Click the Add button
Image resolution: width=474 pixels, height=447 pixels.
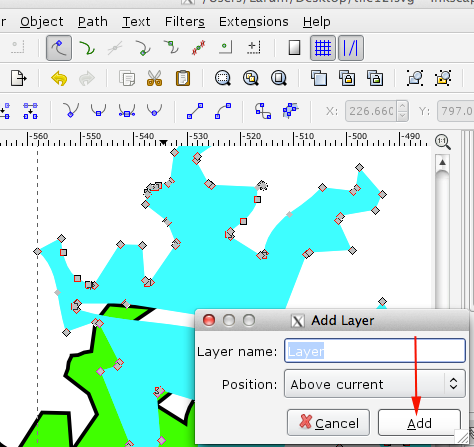(x=419, y=423)
